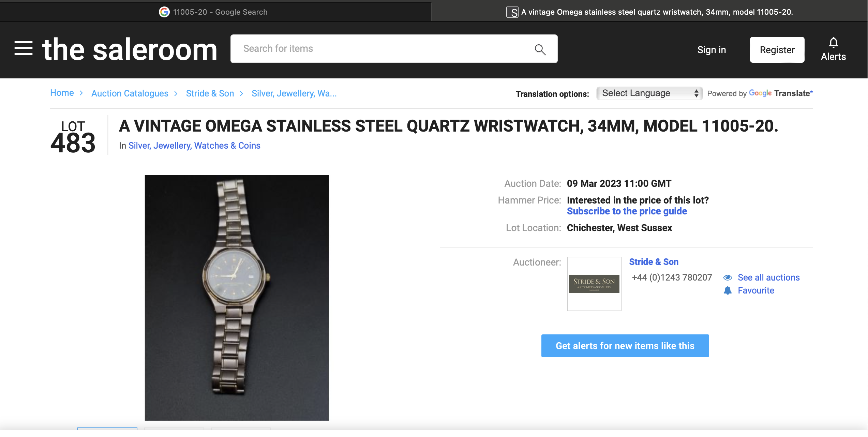The width and height of the screenshot is (868, 437).
Task: Open Silver, Jewellery, Watches & Coins category link
Action: [x=194, y=146]
